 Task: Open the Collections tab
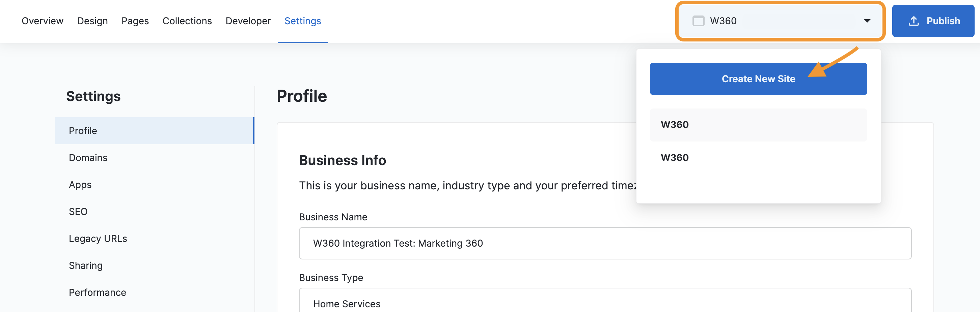tap(187, 21)
